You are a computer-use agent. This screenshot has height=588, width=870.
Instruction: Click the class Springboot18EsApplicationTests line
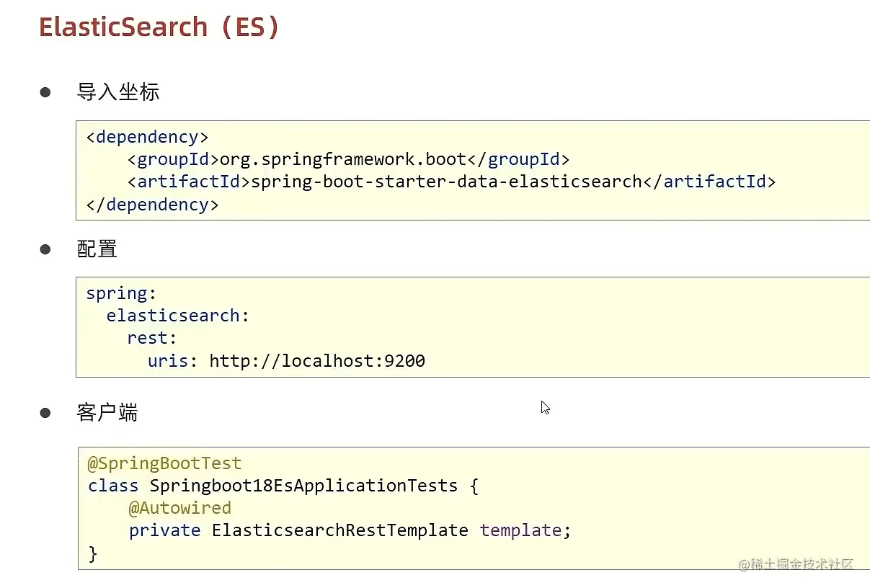pyautogui.click(x=283, y=486)
